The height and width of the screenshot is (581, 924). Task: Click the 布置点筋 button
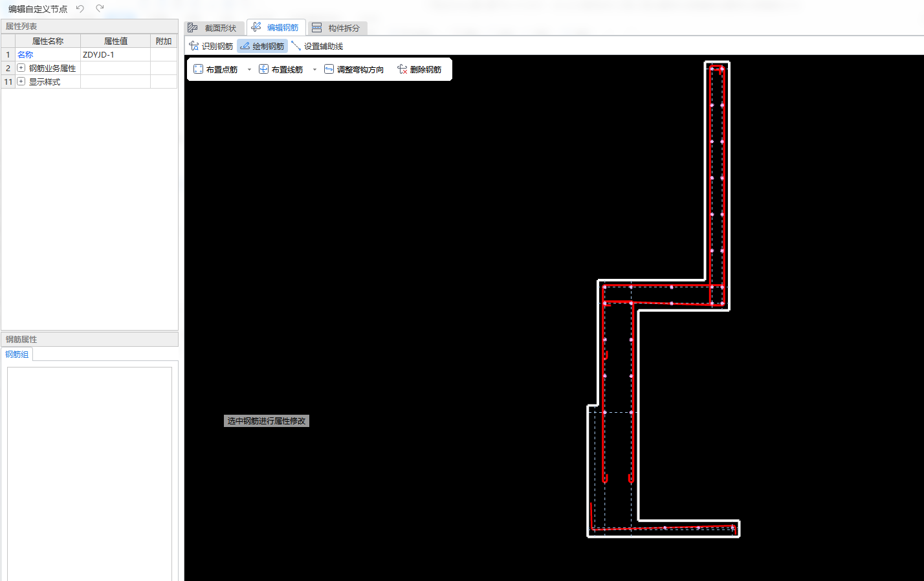coord(215,69)
